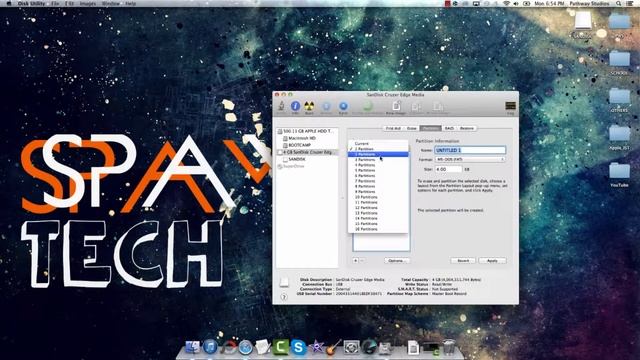The image size is (640, 360).
Task: Click the Verify microscope icon in toolbar
Action: pyautogui.click(x=281, y=106)
